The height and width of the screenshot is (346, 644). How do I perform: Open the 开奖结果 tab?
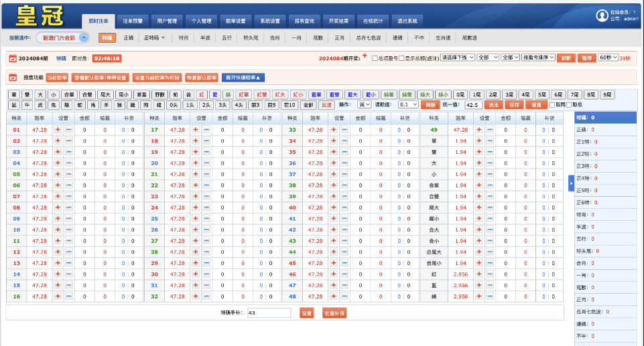(336, 21)
